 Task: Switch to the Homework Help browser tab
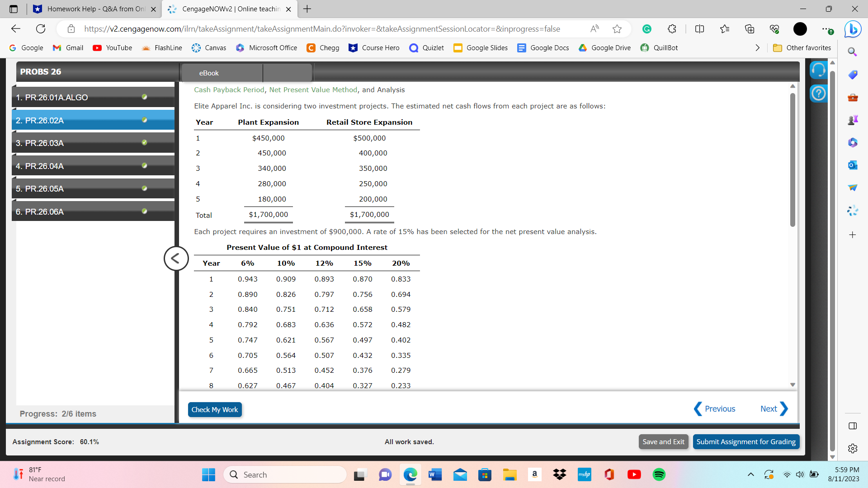(90, 9)
